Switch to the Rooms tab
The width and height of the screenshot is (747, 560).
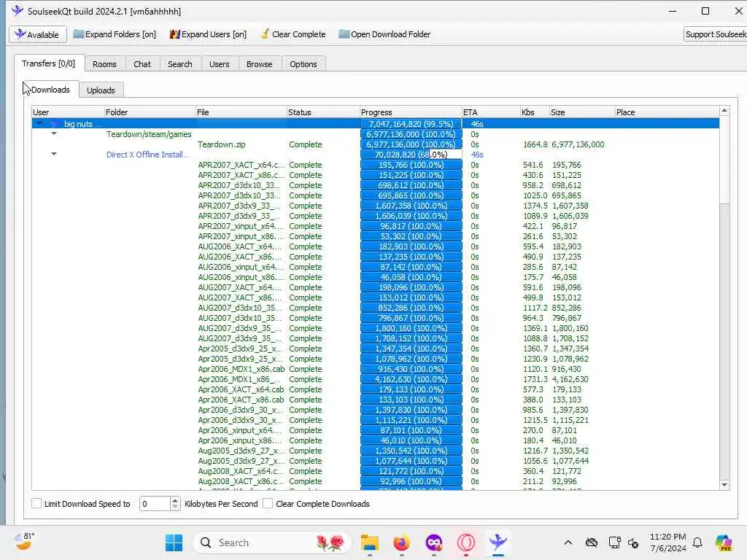pos(104,64)
